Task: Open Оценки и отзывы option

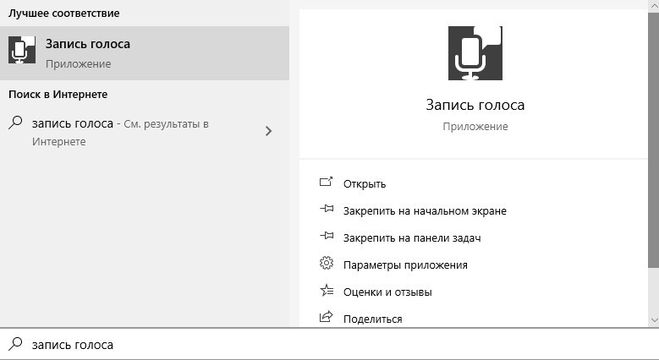Action: pos(387,292)
